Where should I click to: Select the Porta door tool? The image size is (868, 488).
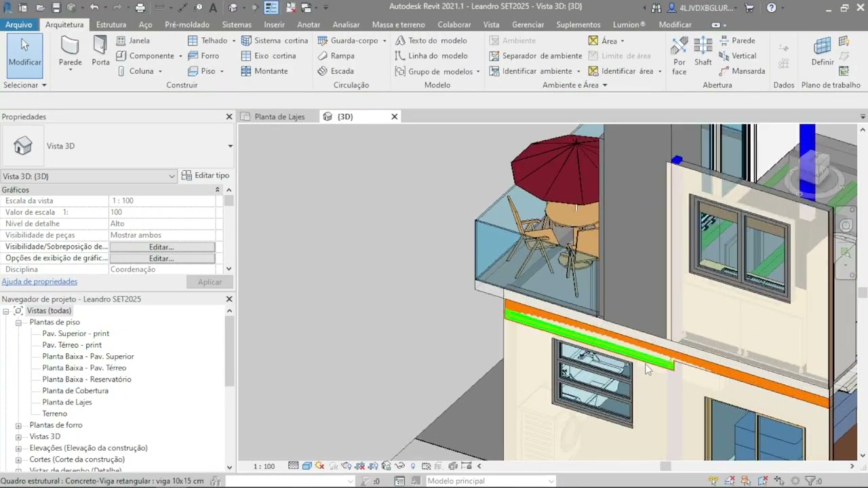pyautogui.click(x=100, y=51)
